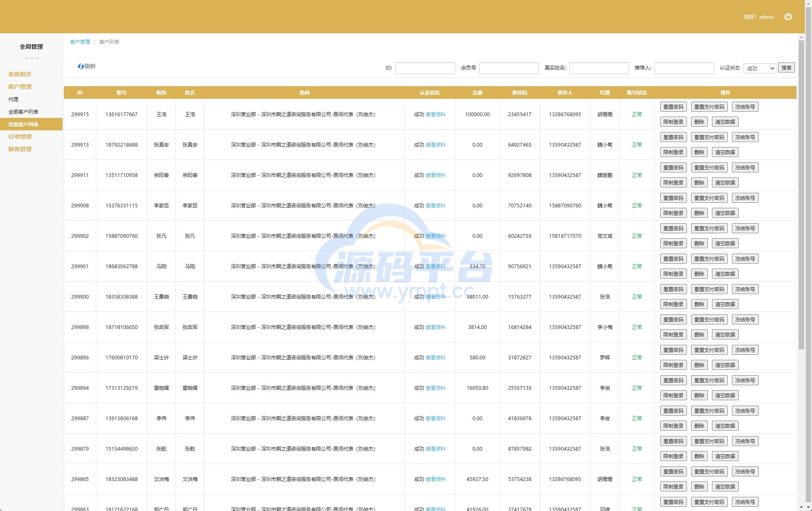This screenshot has width=812, height=511.
Task: Click 重置支付密码 for ID 299898
Action: click(709, 320)
